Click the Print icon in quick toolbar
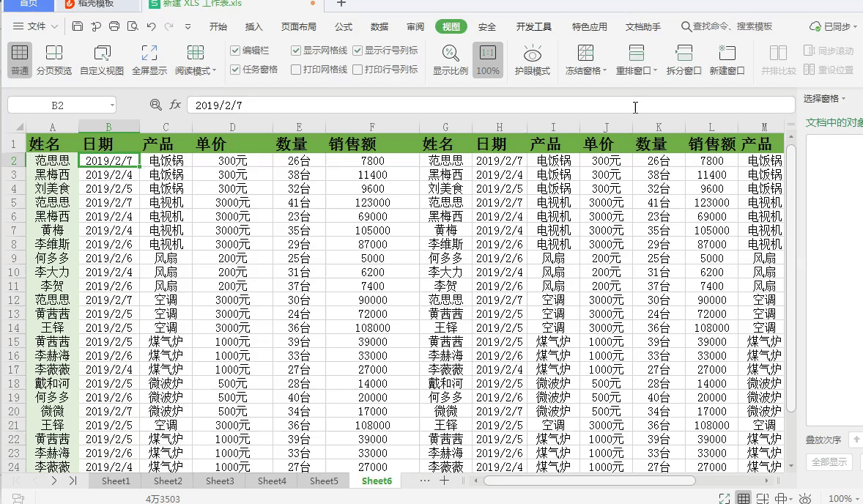863x504 pixels. pyautogui.click(x=114, y=26)
